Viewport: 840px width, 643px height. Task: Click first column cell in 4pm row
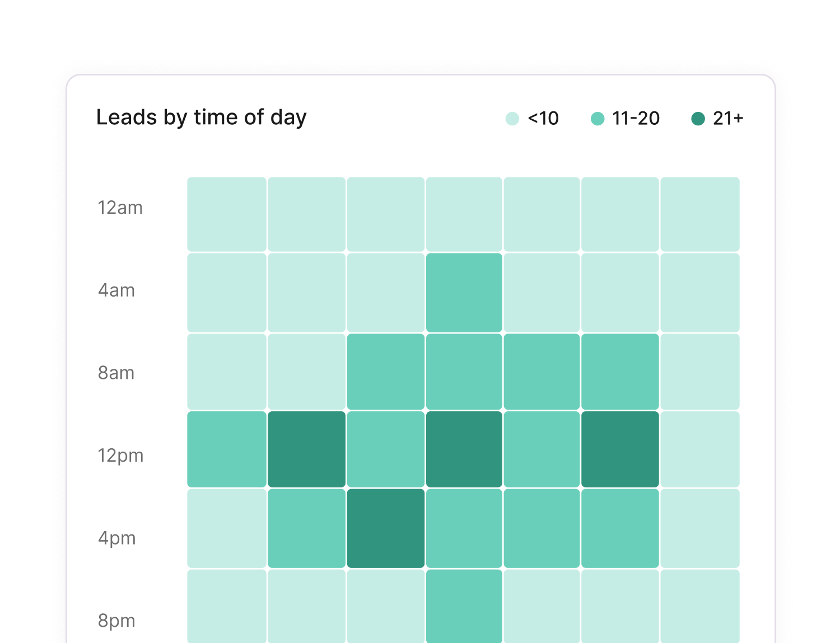coord(226,528)
